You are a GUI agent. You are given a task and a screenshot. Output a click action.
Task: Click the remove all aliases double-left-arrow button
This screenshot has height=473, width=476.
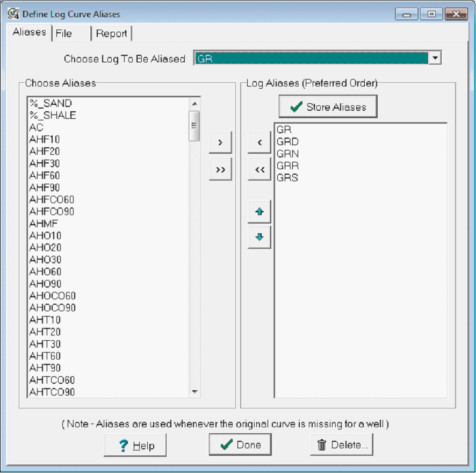259,169
